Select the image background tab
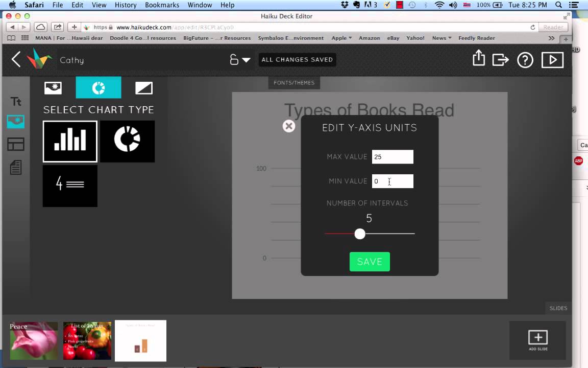This screenshot has height=368, width=588. (53, 88)
